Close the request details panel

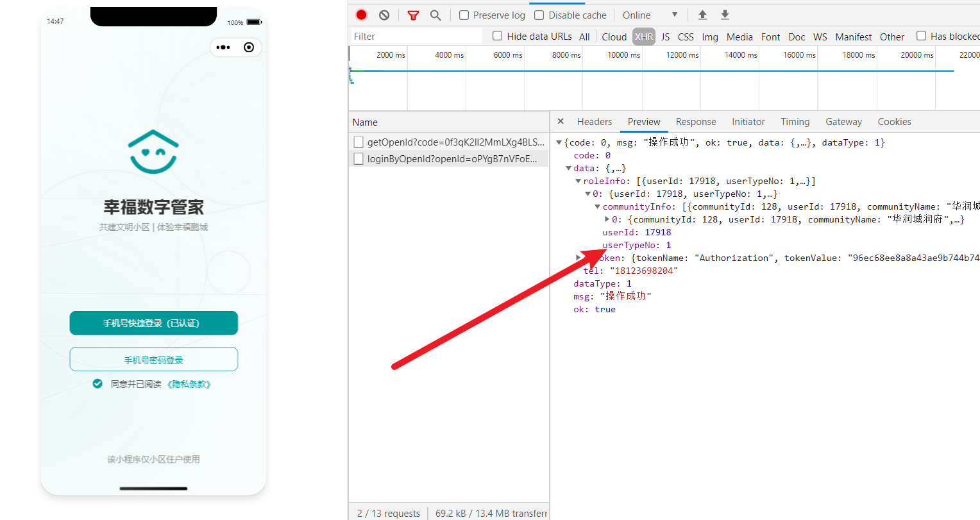coord(561,121)
